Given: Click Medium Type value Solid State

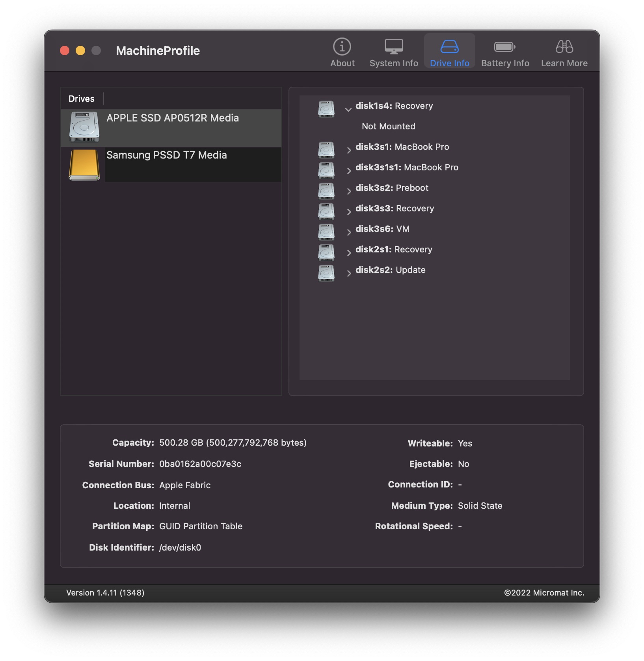Looking at the screenshot, I should (480, 506).
